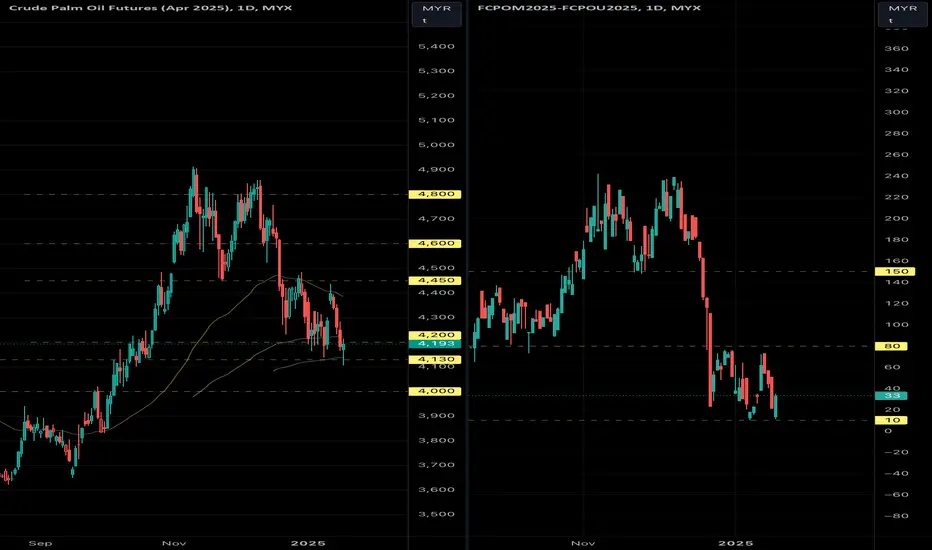Viewport: 932px width, 550px height.
Task: Click the 60 value on the spread scale
Action: tap(893, 367)
